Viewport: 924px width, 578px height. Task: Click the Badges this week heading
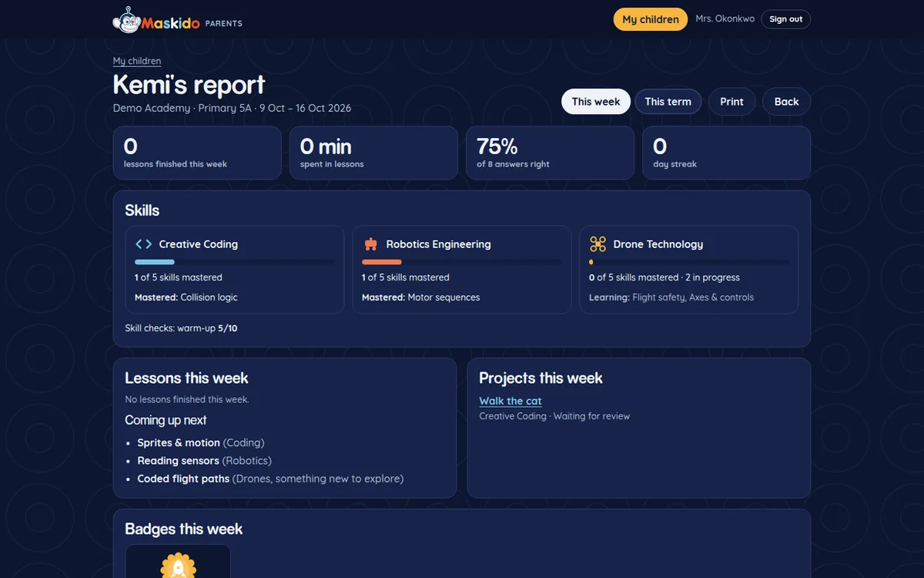point(183,529)
